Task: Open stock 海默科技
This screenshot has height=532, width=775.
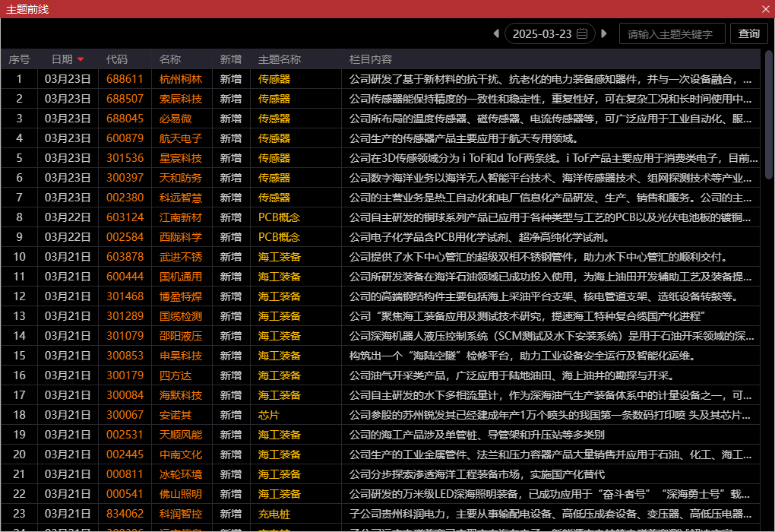Action: pos(180,395)
